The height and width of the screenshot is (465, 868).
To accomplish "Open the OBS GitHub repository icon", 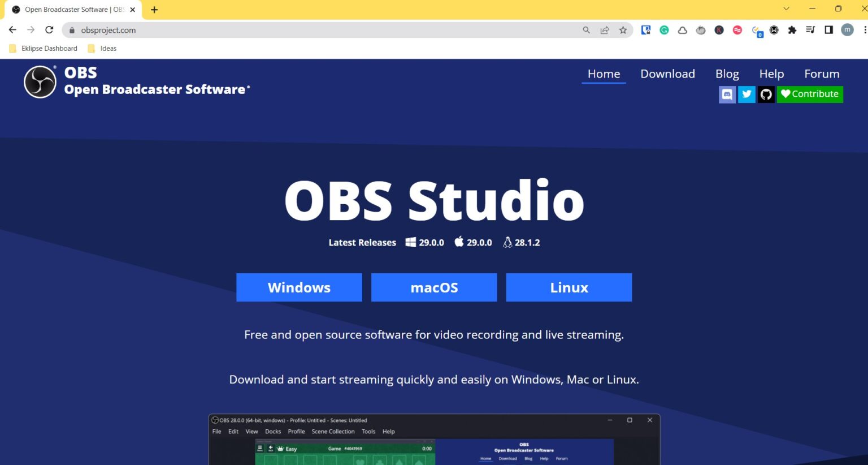I will (x=766, y=94).
